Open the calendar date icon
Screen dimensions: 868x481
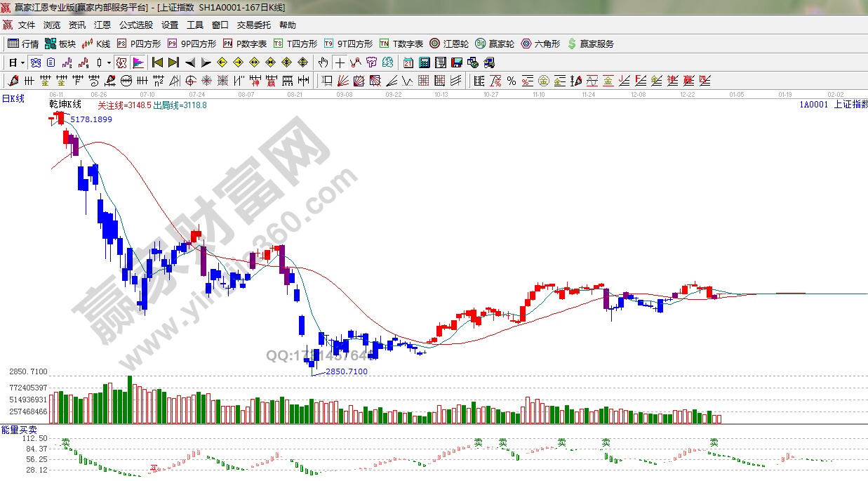coord(408,62)
